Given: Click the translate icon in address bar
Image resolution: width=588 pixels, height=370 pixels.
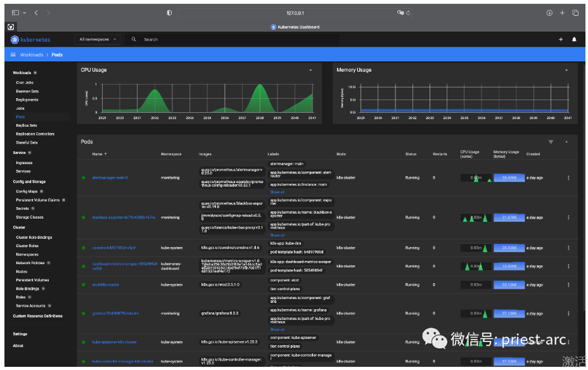Looking at the screenshot, I should click(x=400, y=13).
